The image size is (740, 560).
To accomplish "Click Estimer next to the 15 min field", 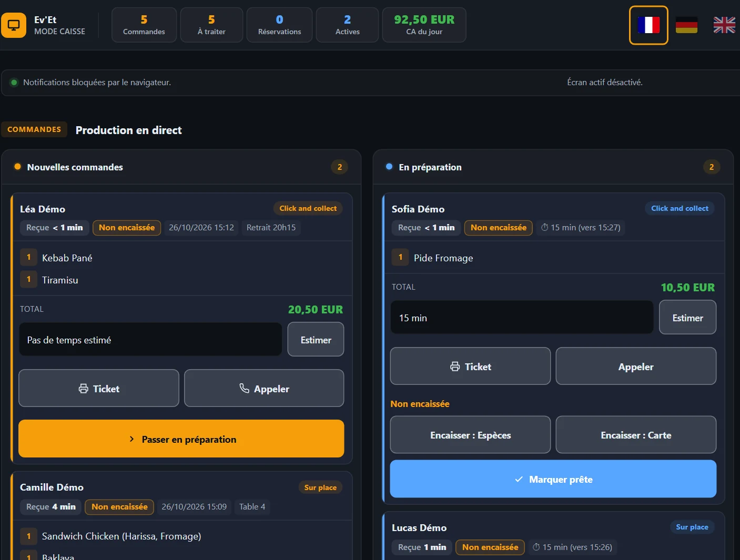I will pos(687,317).
